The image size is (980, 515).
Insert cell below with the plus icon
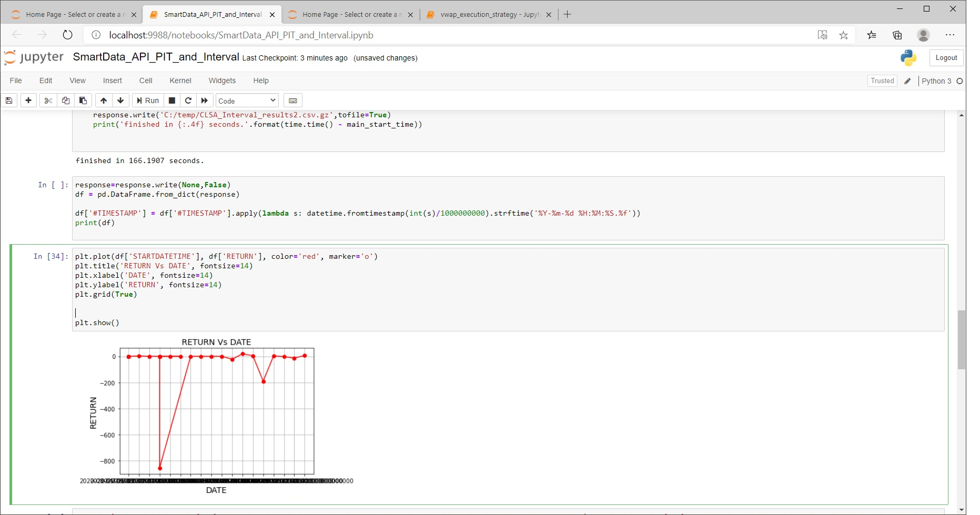[x=28, y=100]
